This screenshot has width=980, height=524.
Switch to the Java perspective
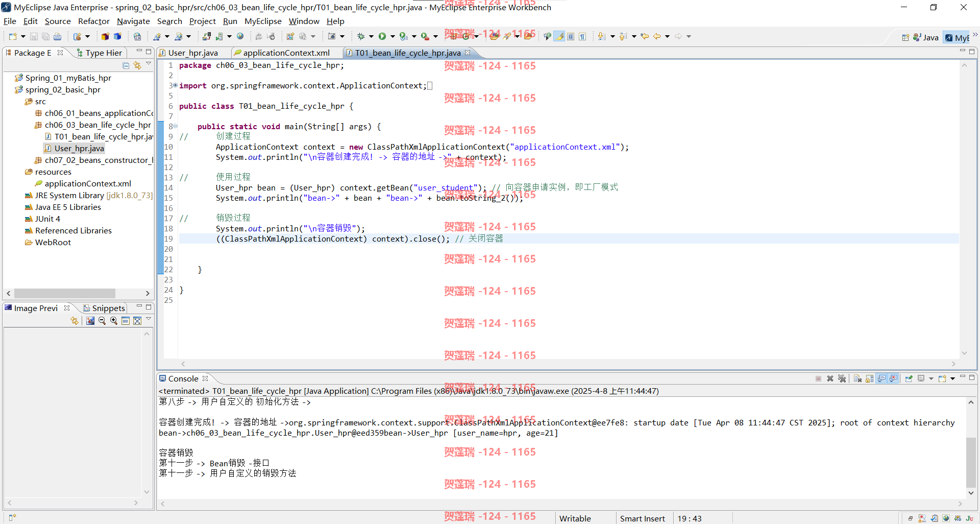(x=926, y=37)
